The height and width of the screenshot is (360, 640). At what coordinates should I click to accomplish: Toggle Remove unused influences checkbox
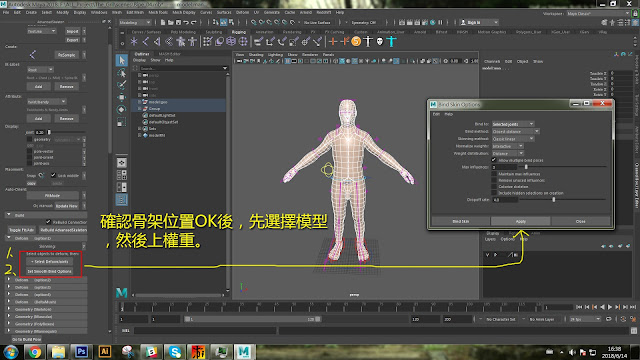[493, 180]
